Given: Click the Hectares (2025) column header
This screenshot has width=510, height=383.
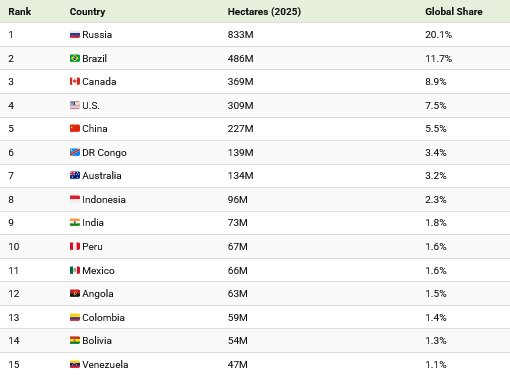Looking at the screenshot, I should tap(264, 12).
